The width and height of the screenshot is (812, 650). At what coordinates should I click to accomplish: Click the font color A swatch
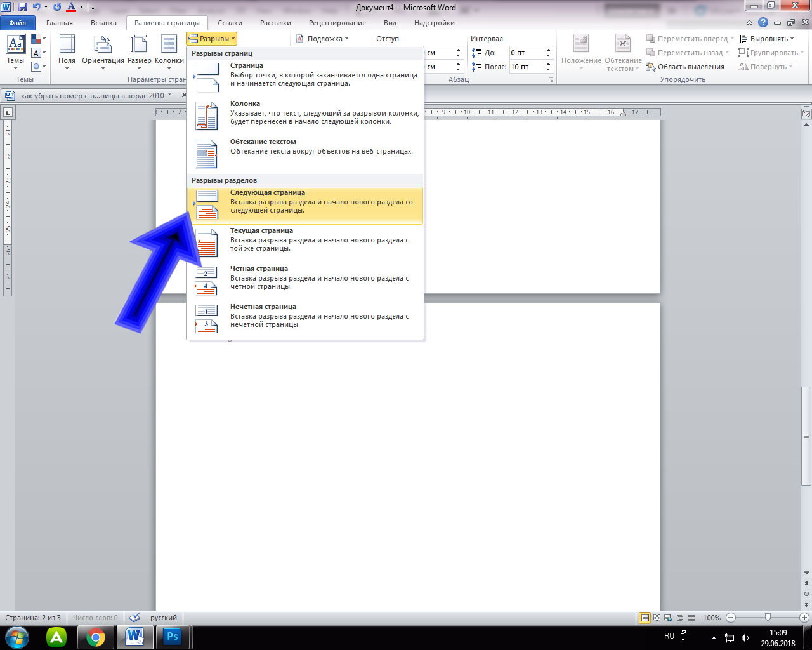[x=71, y=7]
